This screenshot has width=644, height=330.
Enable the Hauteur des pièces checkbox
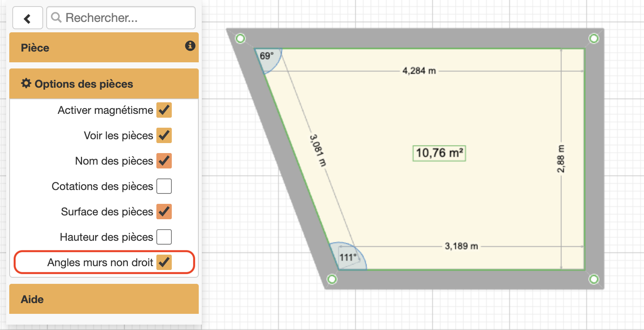point(164,237)
